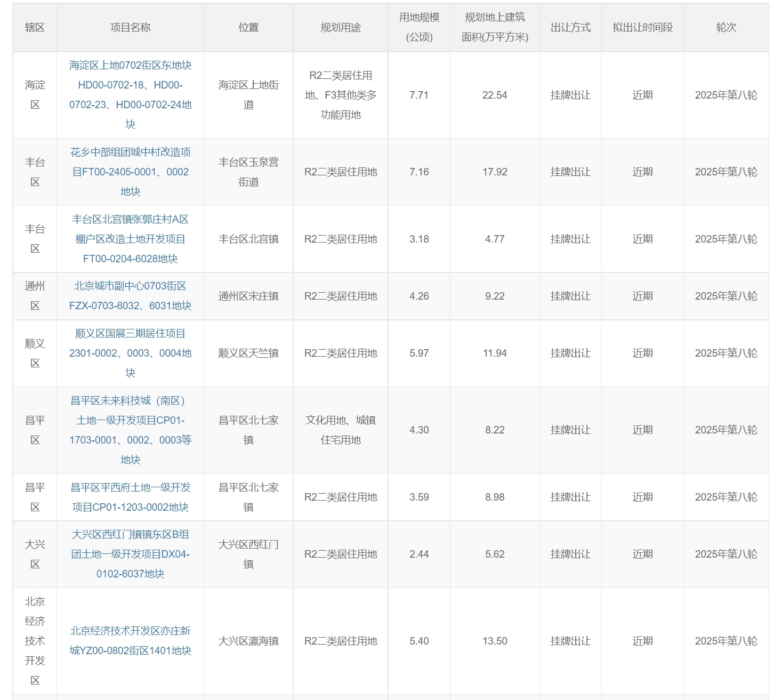The height and width of the screenshot is (700, 782).
Task: Select the 辖区 column header
Action: [35, 27]
